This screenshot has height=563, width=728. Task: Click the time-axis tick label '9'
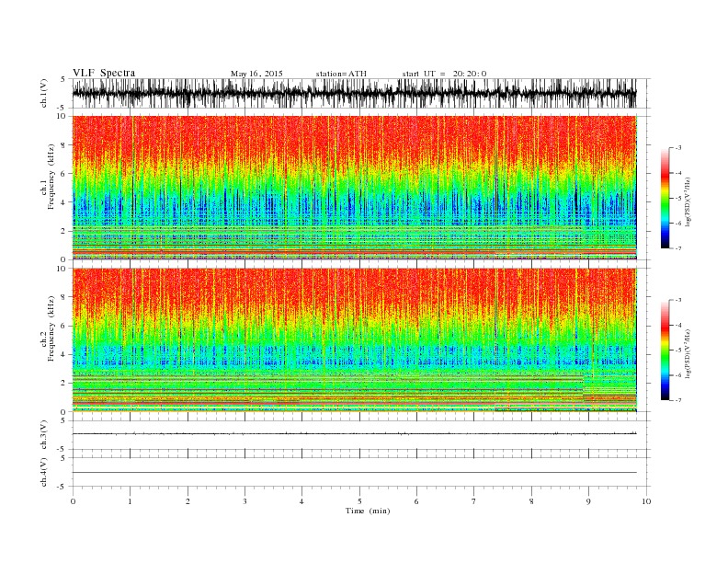click(x=588, y=501)
